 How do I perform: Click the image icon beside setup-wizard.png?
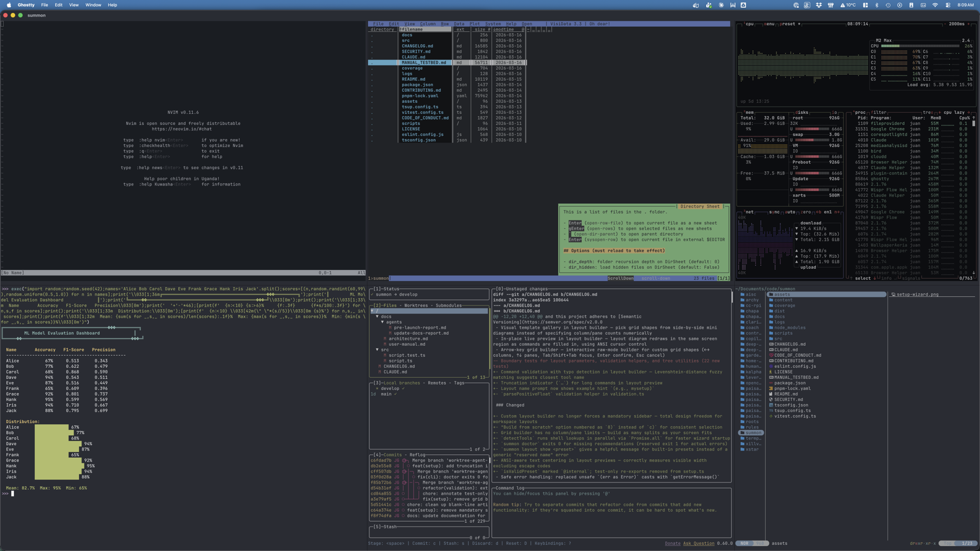click(894, 294)
